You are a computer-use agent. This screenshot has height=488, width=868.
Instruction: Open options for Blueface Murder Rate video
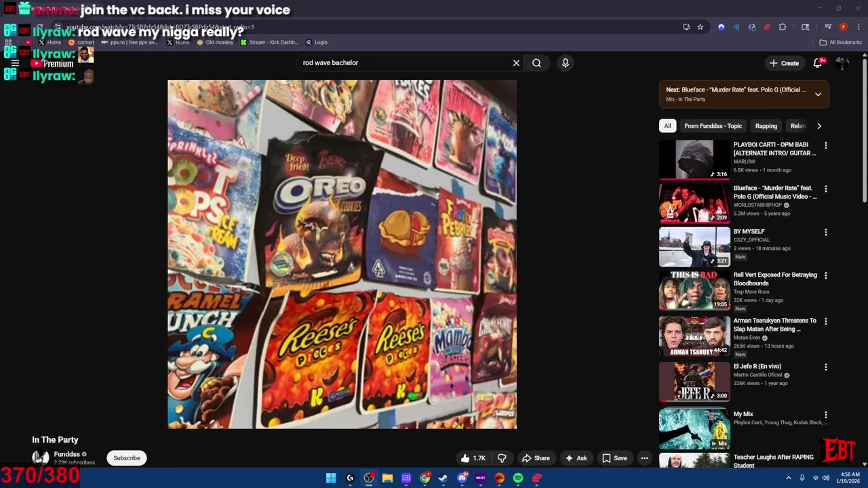[x=826, y=189]
